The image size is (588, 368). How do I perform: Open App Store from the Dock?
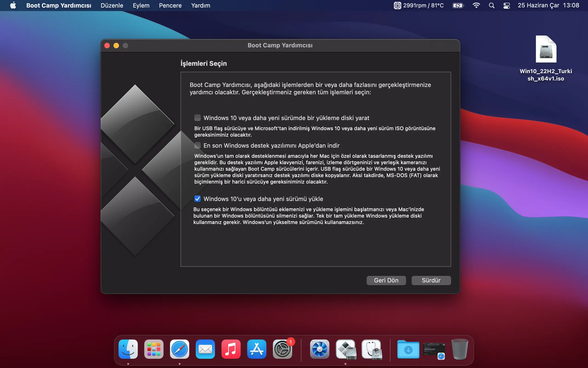click(x=257, y=349)
